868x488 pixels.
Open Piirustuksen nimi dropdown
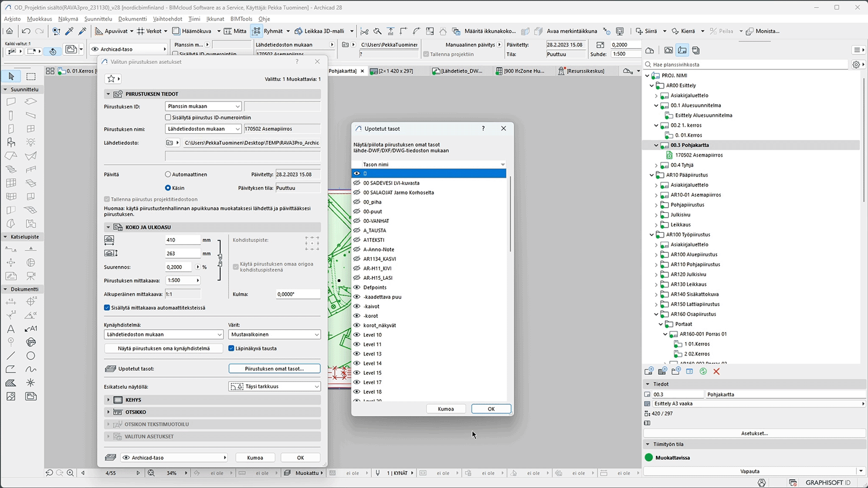pyautogui.click(x=203, y=128)
